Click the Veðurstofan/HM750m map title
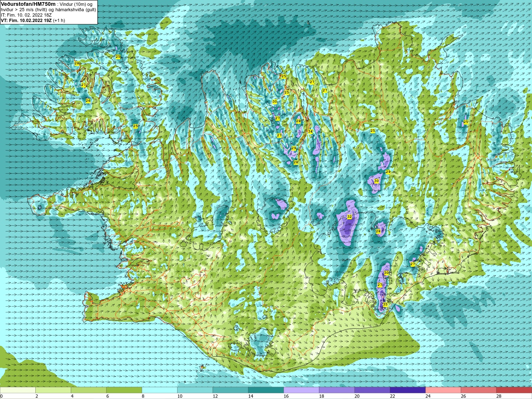This screenshot has width=532, height=399. click(x=28, y=4)
